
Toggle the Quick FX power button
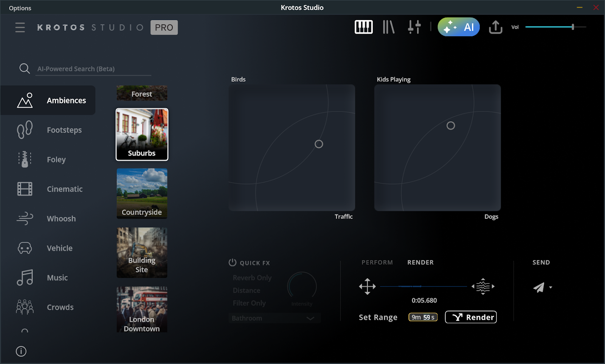click(x=233, y=262)
